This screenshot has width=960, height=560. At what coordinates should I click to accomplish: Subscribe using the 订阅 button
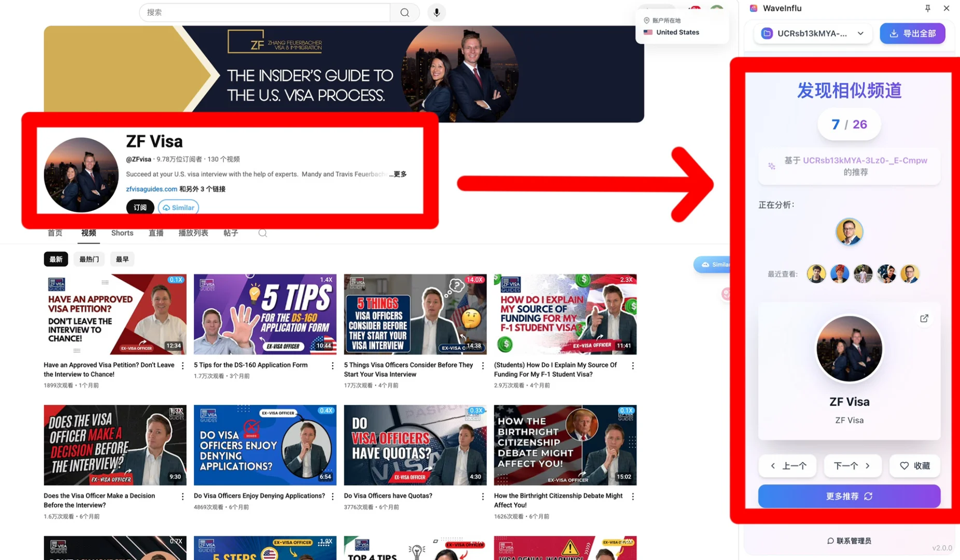pyautogui.click(x=140, y=207)
